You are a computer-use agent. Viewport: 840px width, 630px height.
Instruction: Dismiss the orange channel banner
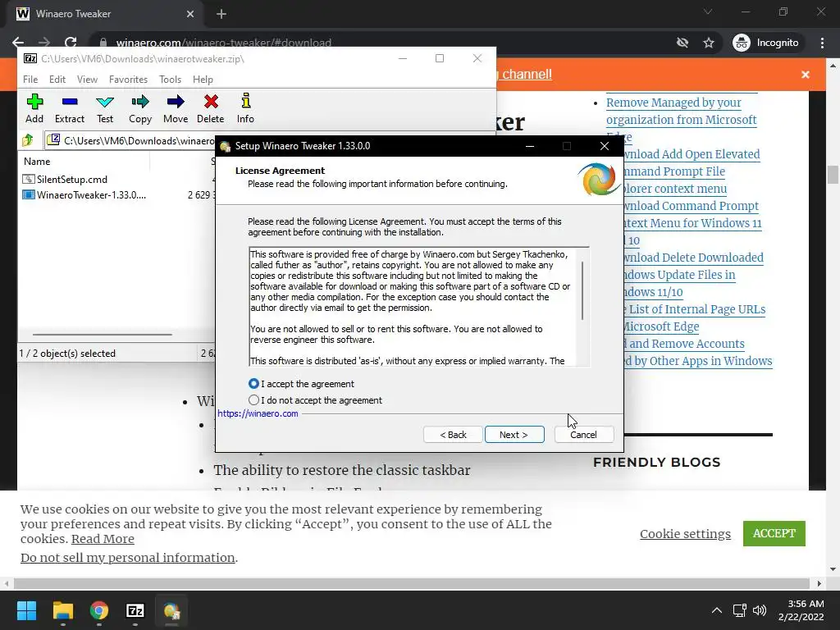[806, 75]
